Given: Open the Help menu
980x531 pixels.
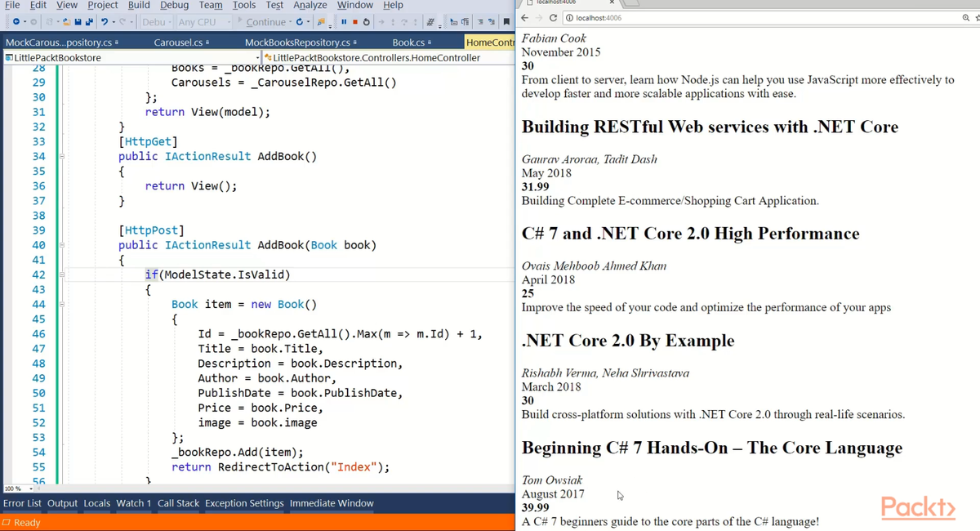Looking at the screenshot, I should click(x=394, y=5).
